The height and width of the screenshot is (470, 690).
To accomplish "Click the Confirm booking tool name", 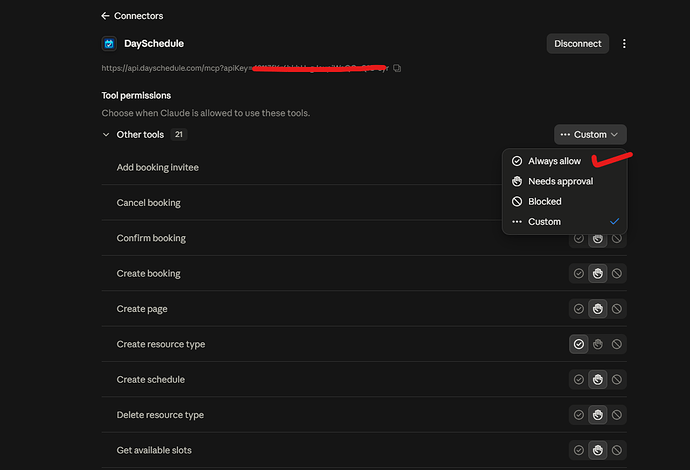I will click(x=151, y=238).
